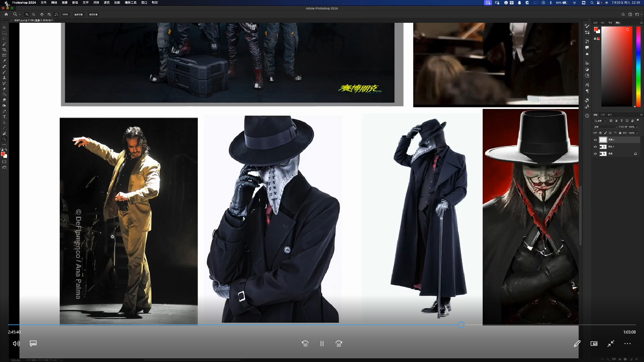Select the Crop tool
The height and width of the screenshot is (362, 644).
(x=4, y=50)
